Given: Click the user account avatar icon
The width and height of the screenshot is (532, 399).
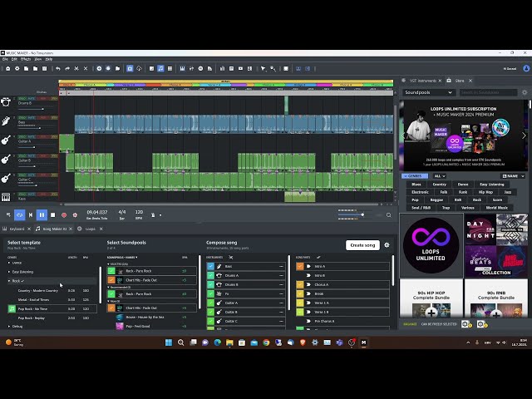Looking at the screenshot, I should pyautogui.click(x=526, y=68).
